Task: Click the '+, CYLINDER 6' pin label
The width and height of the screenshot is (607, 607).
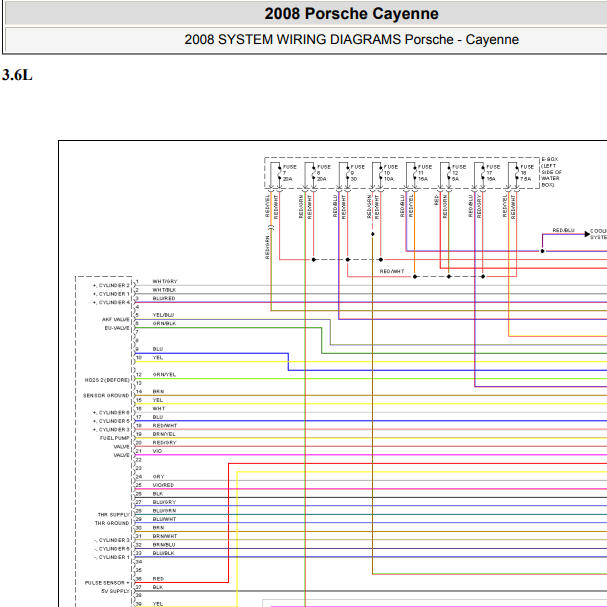Action: [111, 413]
